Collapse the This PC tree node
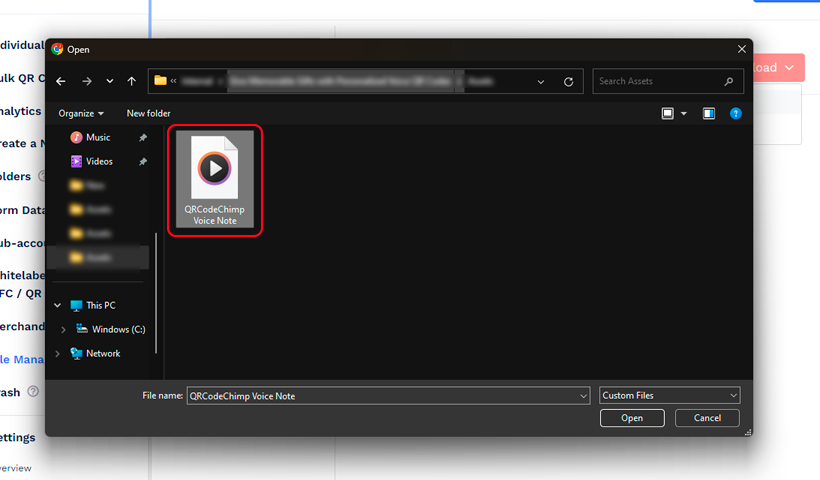Image resolution: width=820 pixels, height=480 pixels. click(x=58, y=305)
